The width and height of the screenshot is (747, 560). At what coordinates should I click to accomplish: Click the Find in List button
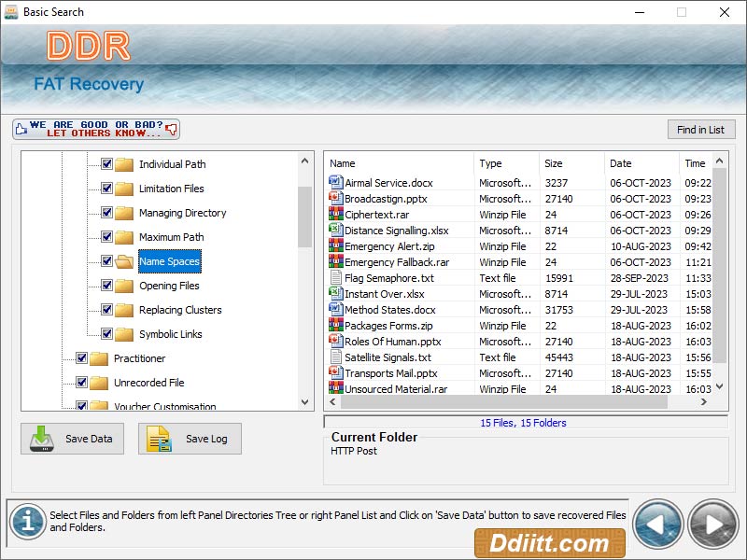point(701,129)
